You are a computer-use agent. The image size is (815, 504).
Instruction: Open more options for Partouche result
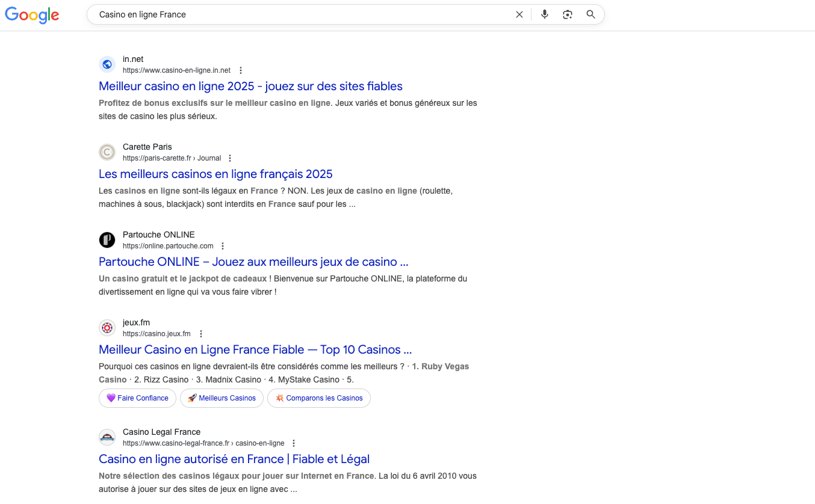(223, 246)
